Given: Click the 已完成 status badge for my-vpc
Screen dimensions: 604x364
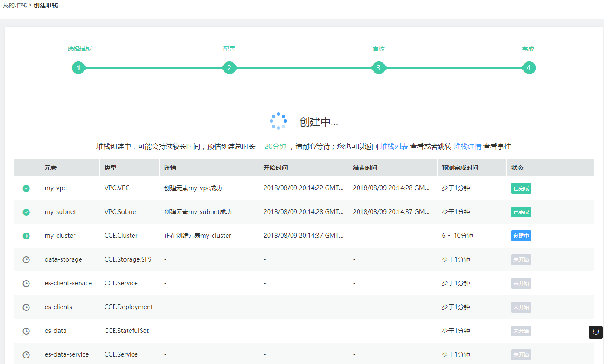Looking at the screenshot, I should tap(521, 188).
